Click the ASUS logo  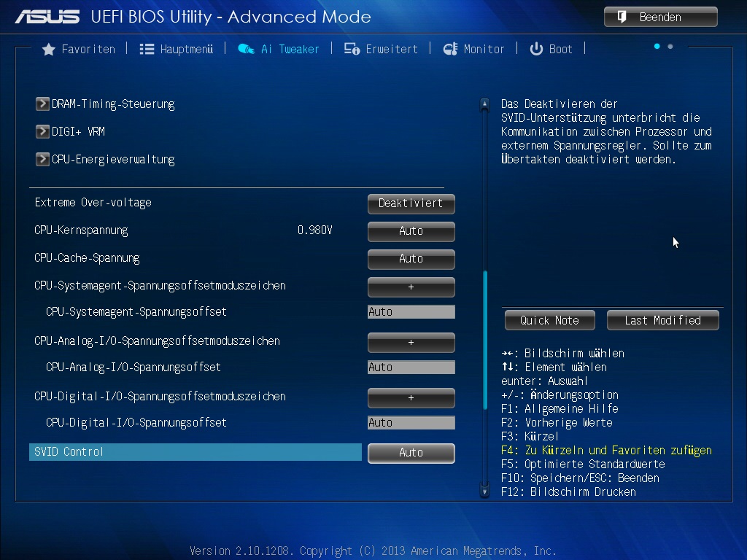point(47,17)
